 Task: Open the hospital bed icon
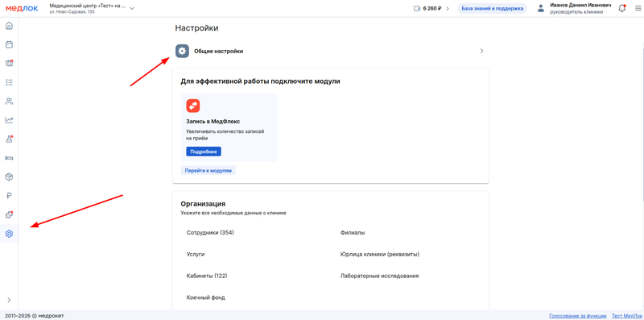point(9,158)
